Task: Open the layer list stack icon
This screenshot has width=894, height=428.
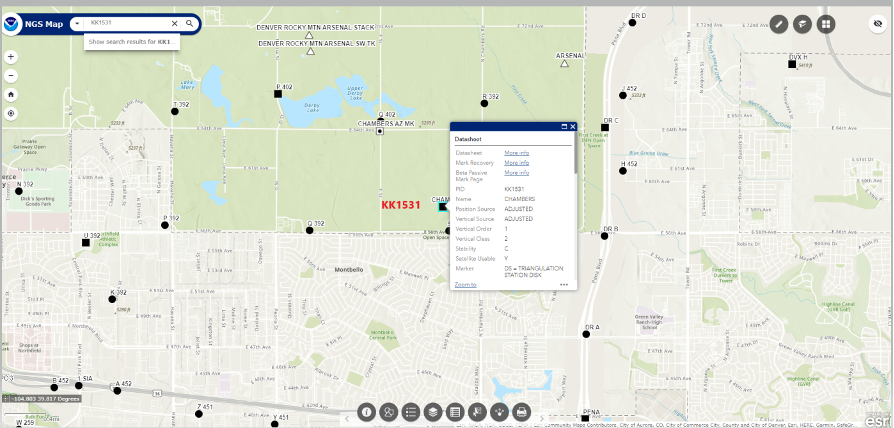Action: tap(432, 411)
